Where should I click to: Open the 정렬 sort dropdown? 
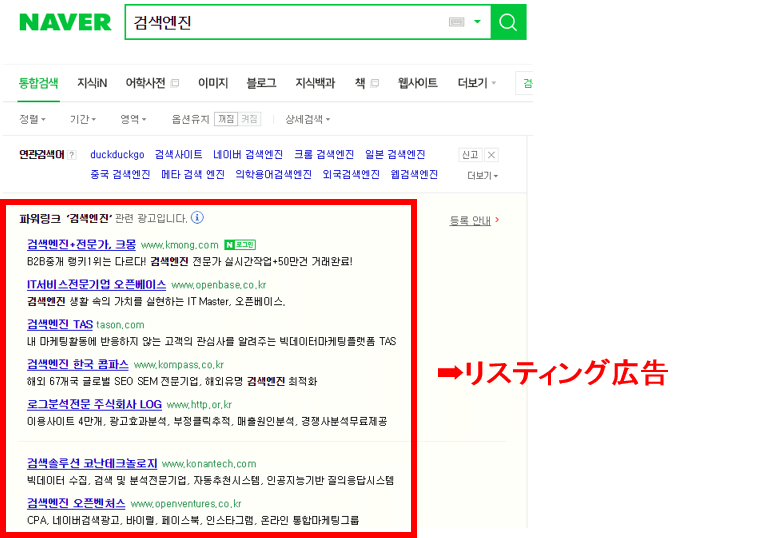coord(32,119)
